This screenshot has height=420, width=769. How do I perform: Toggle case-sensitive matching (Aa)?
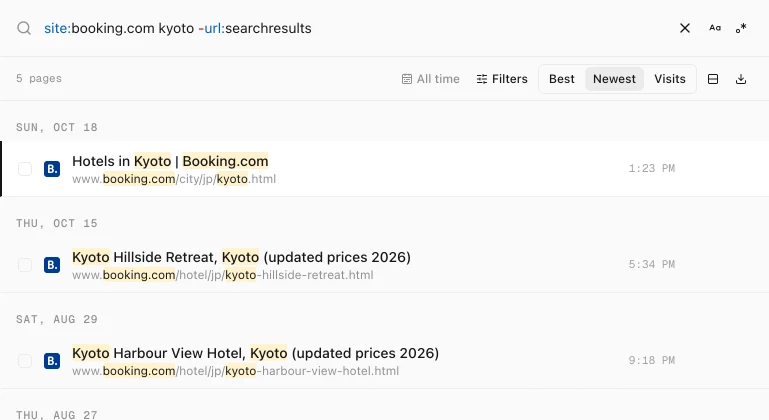click(x=715, y=28)
